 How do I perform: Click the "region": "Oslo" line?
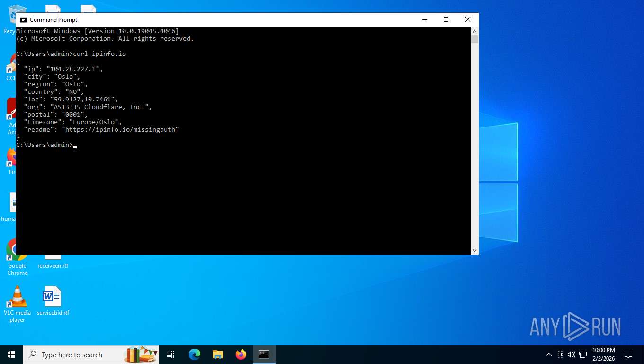coord(56,84)
